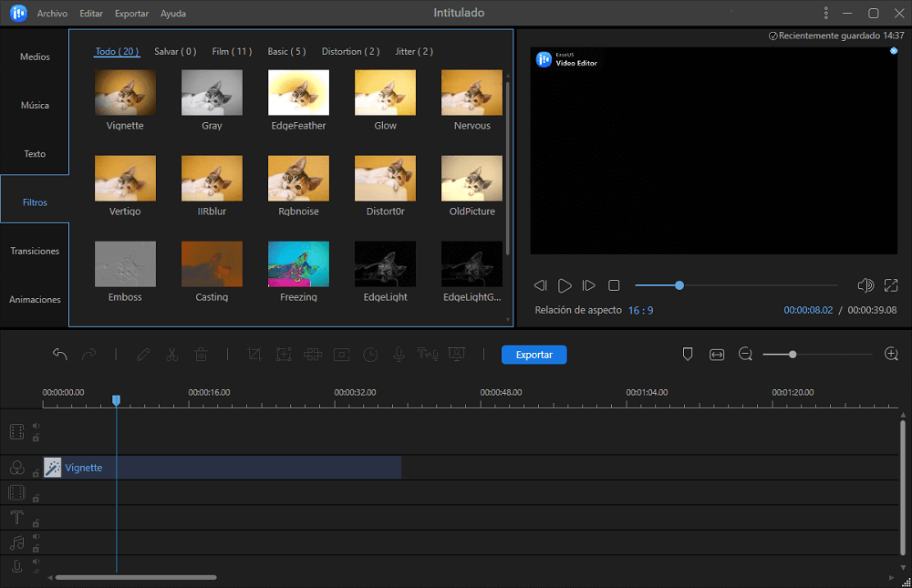Lock the overlay video track
The image size is (912, 588).
pyautogui.click(x=36, y=498)
